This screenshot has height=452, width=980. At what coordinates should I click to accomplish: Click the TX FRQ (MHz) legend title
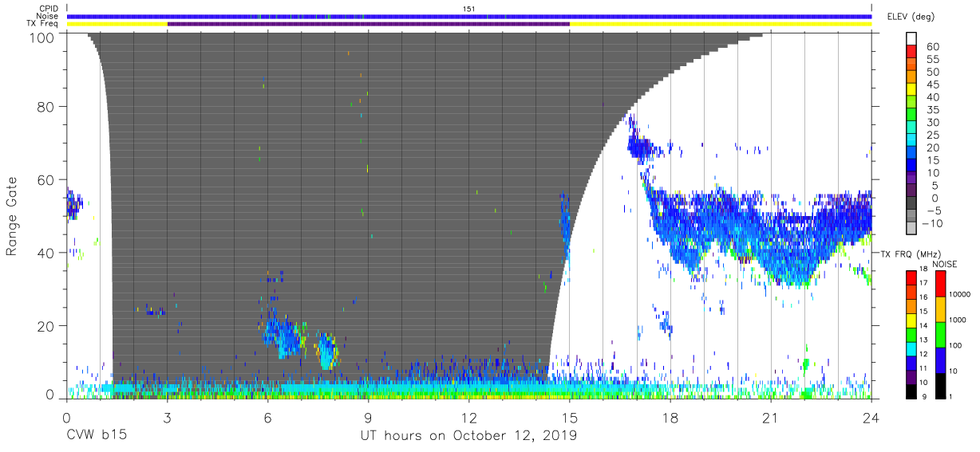click(x=909, y=254)
